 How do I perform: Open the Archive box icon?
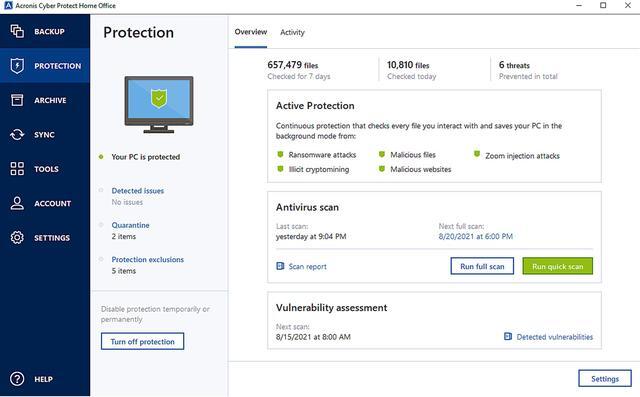(x=17, y=100)
